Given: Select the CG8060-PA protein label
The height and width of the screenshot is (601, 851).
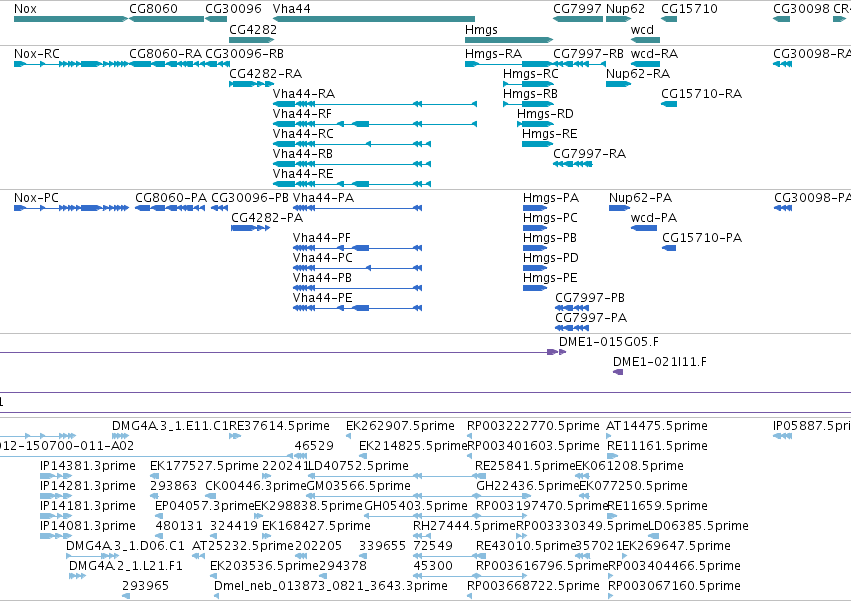Looking at the screenshot, I should [x=171, y=198].
